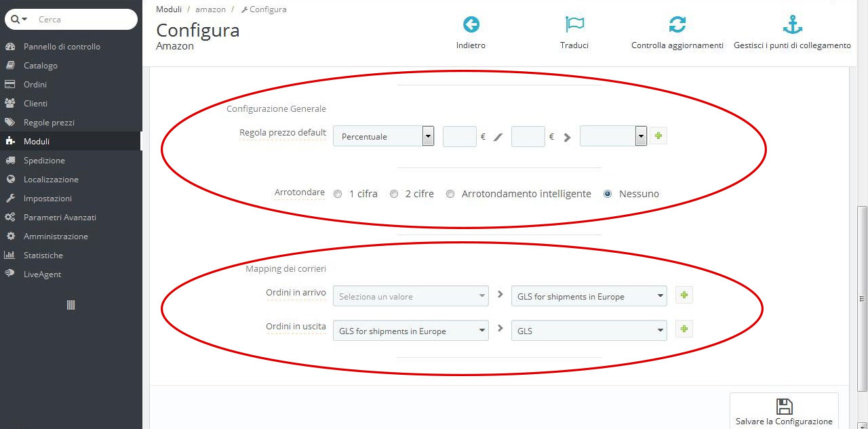Open the empty price rule value dropdown

coord(614,136)
